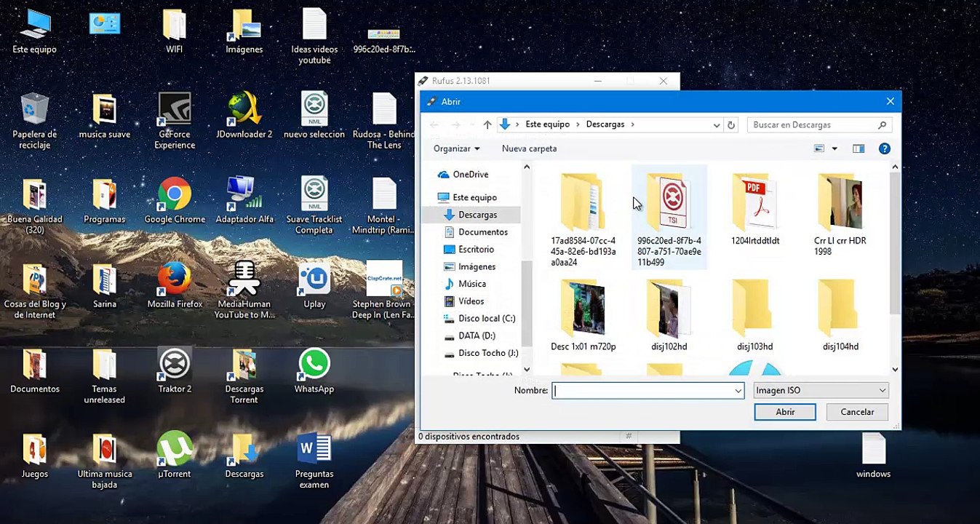
Task: Open Descargas Torrent shortcut
Action: pyautogui.click(x=244, y=376)
